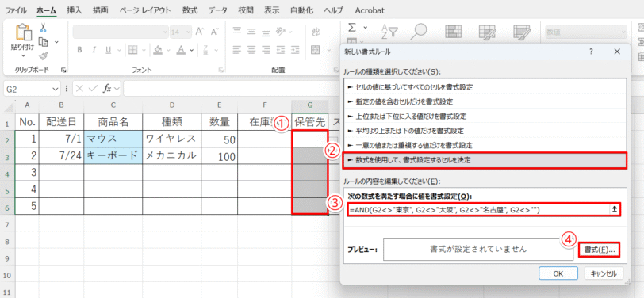Click the キャンセル button

(604, 273)
